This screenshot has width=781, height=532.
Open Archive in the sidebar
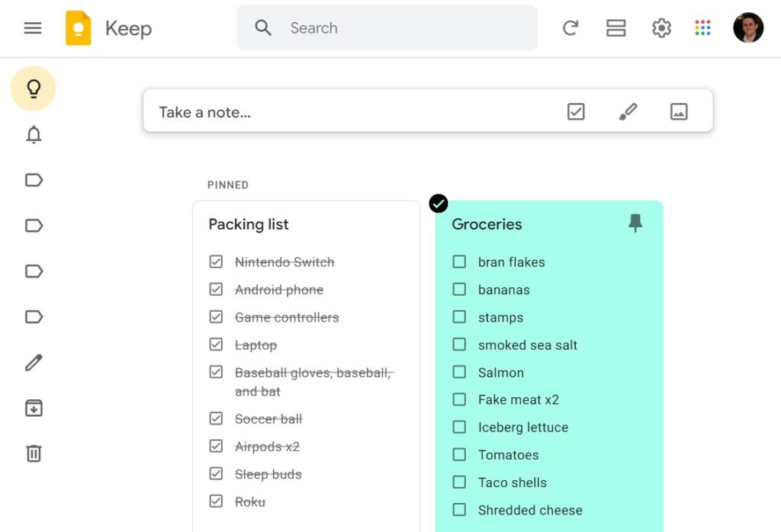34,408
